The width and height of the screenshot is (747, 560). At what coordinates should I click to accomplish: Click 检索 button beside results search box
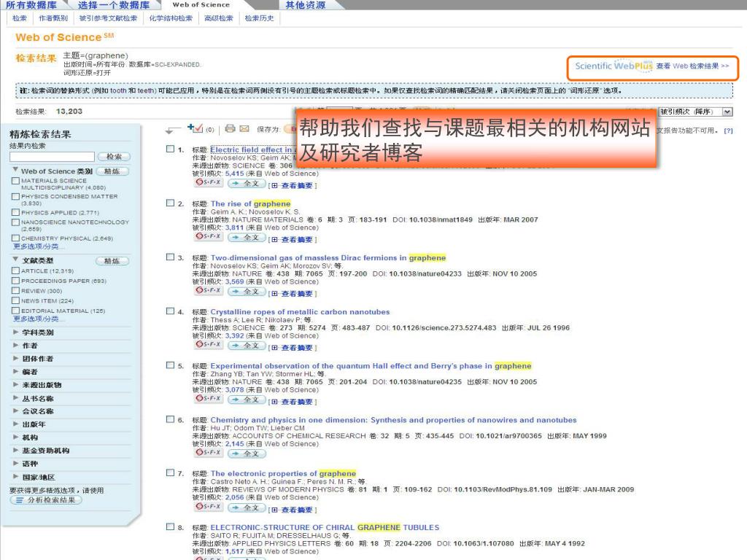[114, 157]
